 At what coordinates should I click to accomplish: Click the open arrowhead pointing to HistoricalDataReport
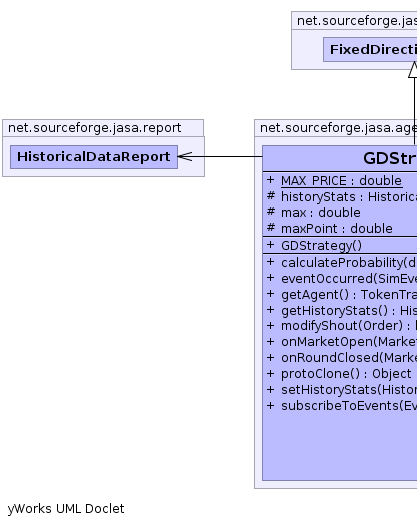click(185, 156)
